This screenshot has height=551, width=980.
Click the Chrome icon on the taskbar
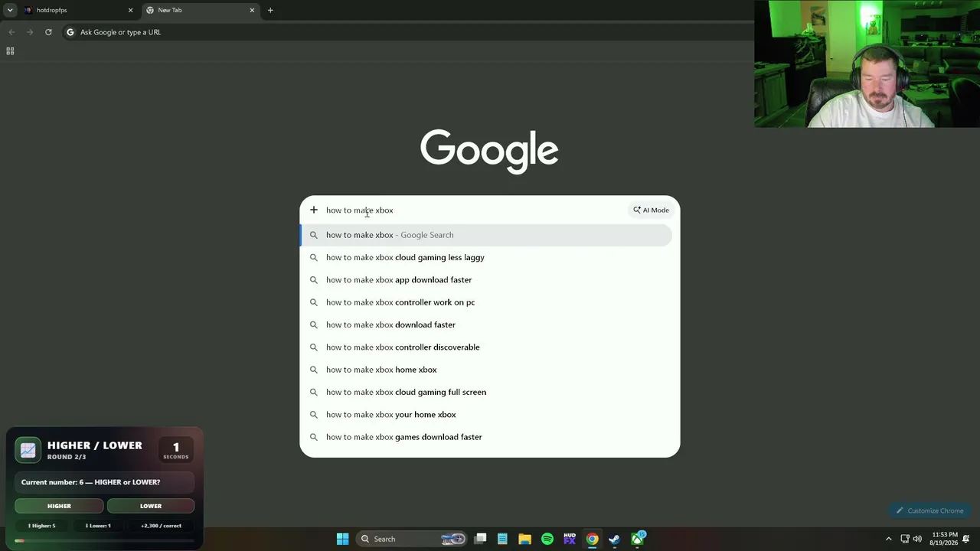592,539
